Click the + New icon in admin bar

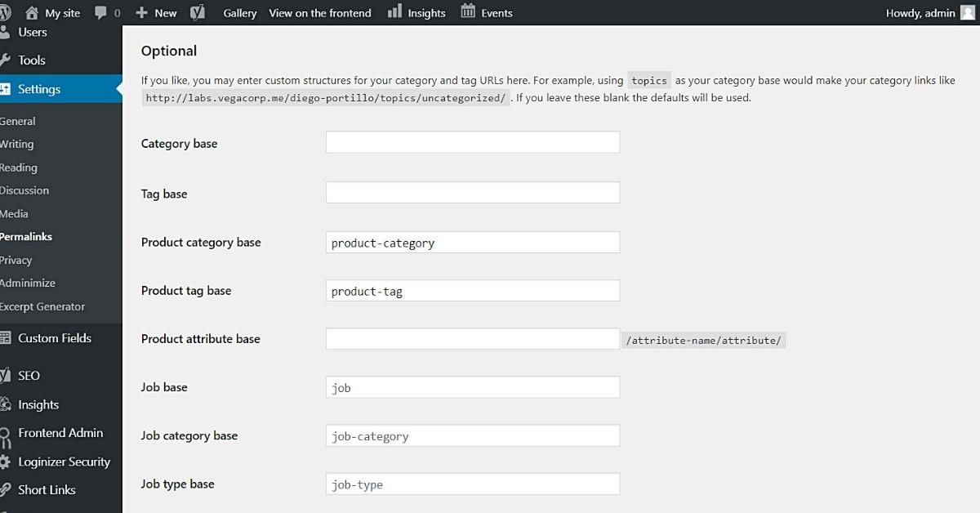click(140, 12)
